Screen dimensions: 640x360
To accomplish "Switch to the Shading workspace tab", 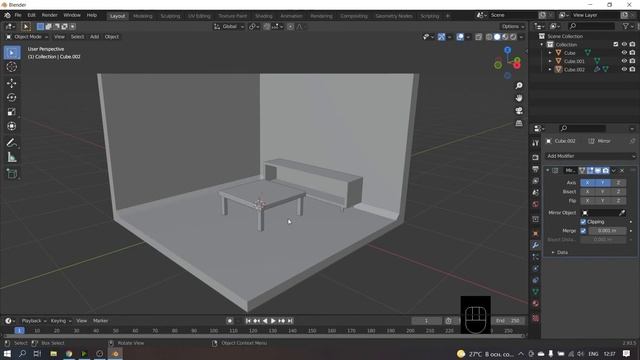I will pos(264,16).
